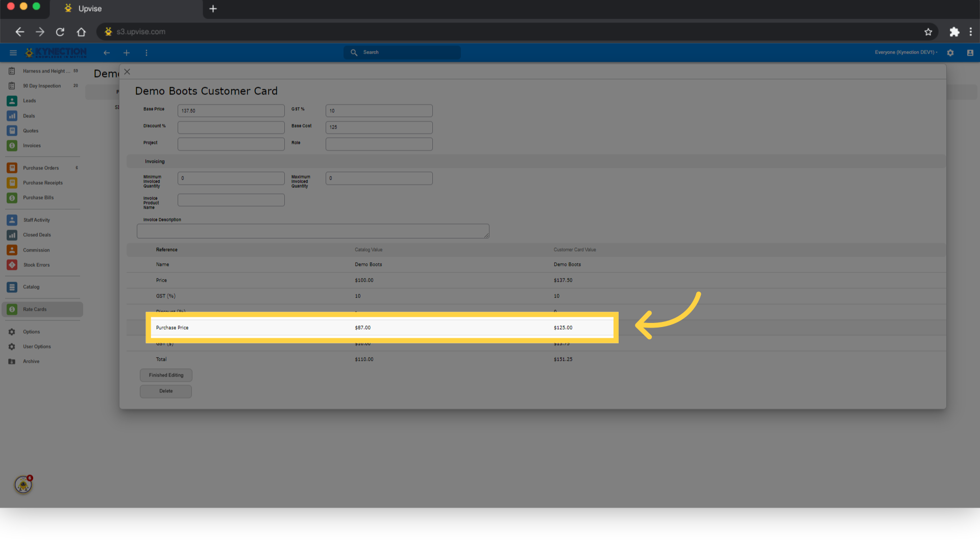Screen dimensions: 980x551
Task: Click the settings gear in top bar
Action: (950, 53)
